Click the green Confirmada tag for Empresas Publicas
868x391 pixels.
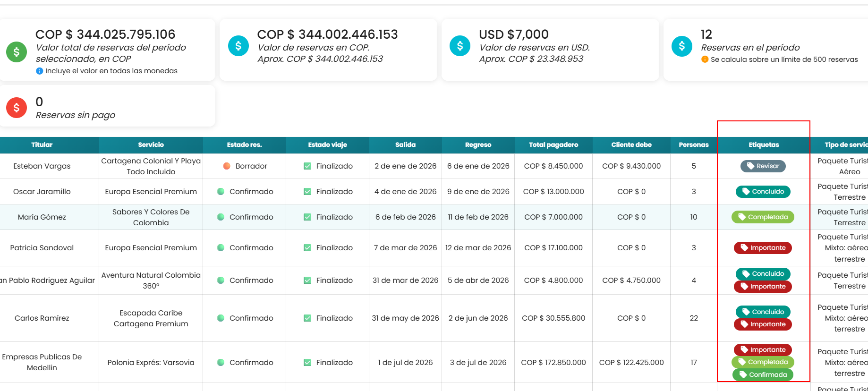coord(763,375)
